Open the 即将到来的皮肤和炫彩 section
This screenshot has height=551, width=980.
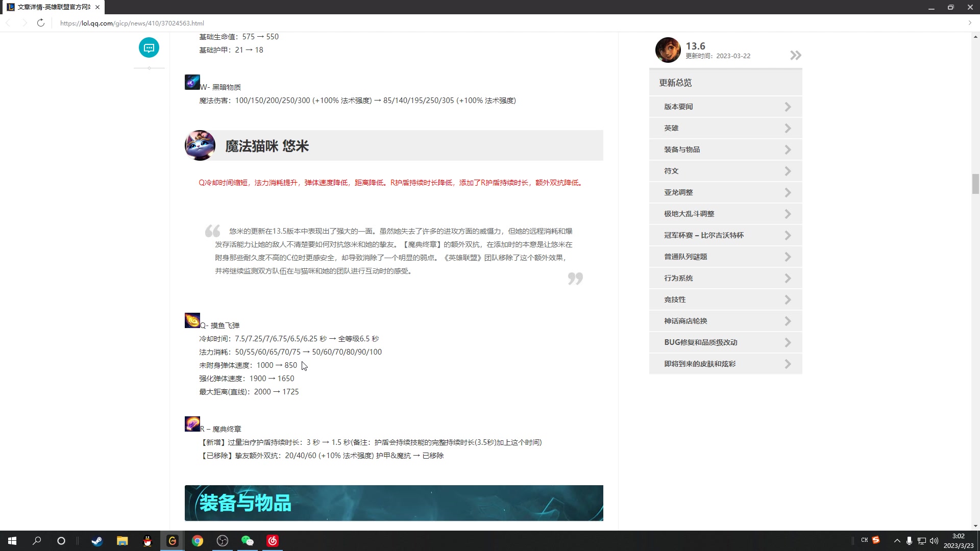pos(725,364)
